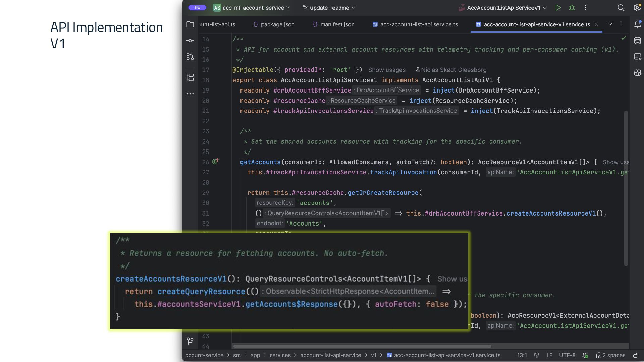This screenshot has width=644, height=362.
Task: Open the Notifications bell panel
Action: (x=638, y=24)
